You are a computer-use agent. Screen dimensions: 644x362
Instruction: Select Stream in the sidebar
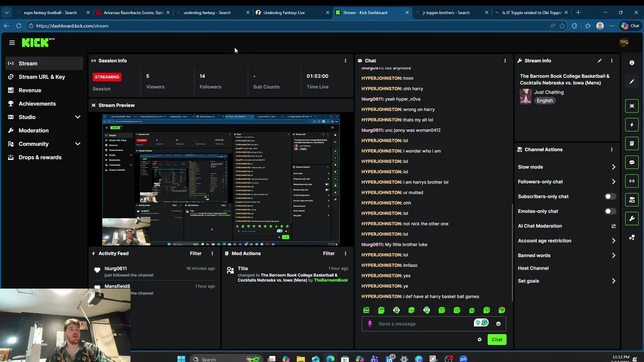(x=44, y=63)
